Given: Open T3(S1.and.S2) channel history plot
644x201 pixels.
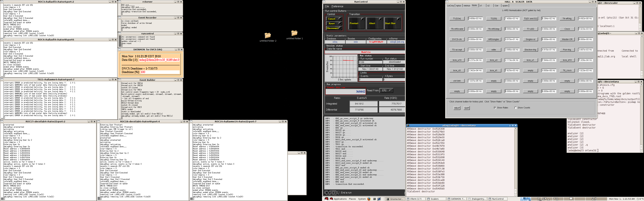Looking at the screenshot, I should point(530,18).
